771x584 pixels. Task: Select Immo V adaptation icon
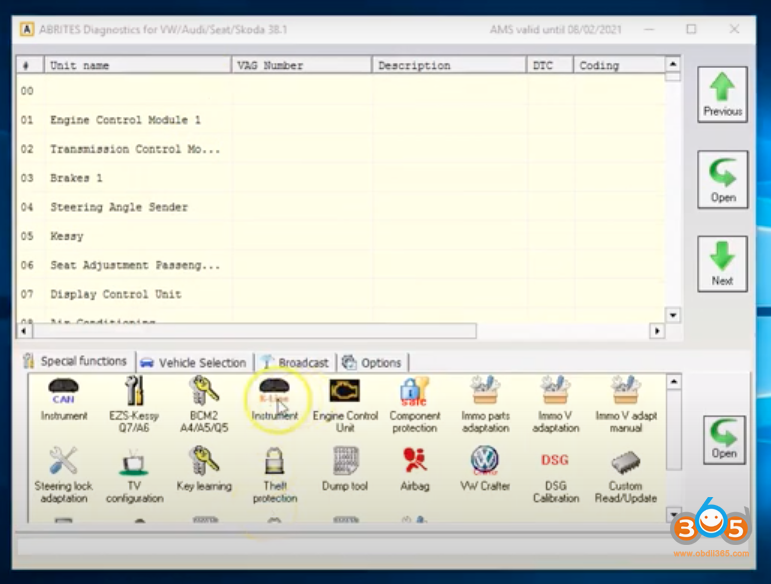click(556, 405)
